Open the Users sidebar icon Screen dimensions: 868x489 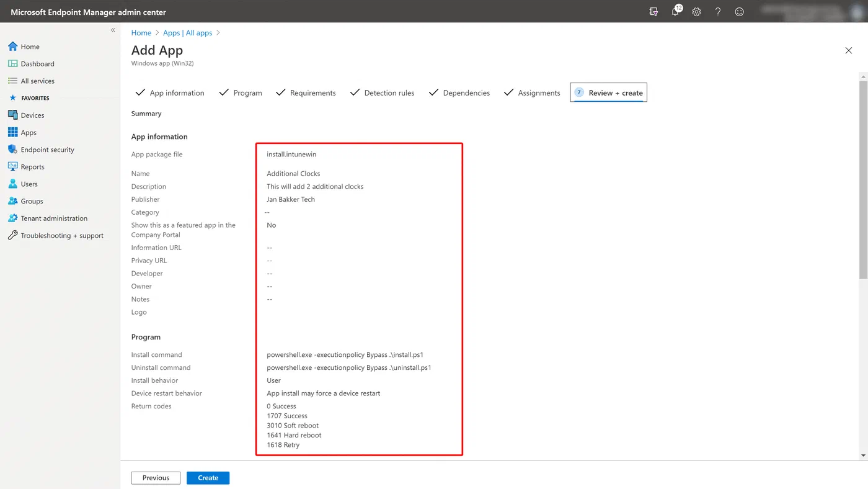(12, 184)
